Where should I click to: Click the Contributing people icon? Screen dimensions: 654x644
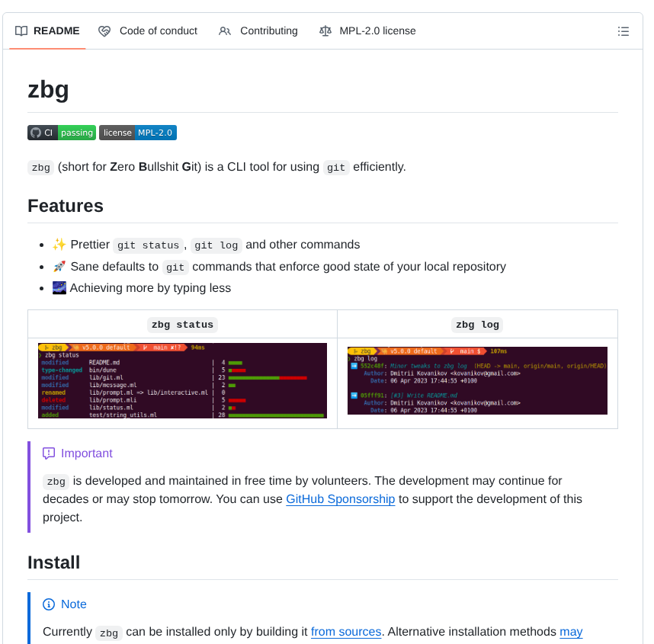225,31
